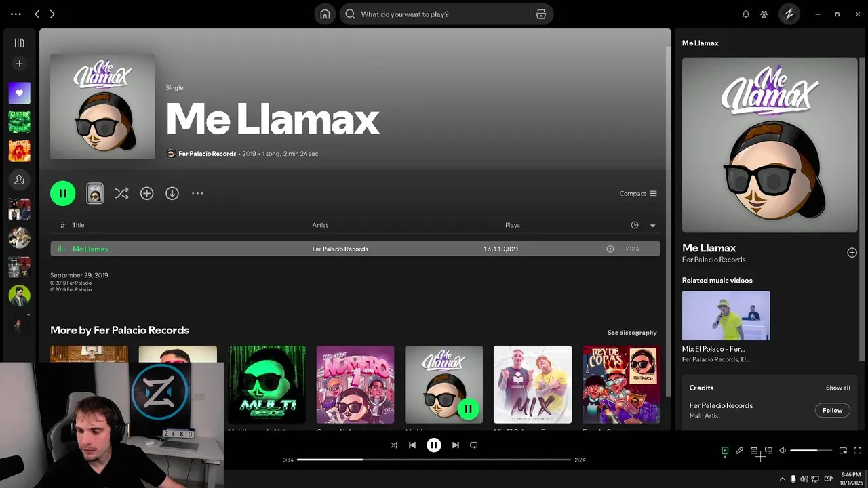
Task: Open more options for the single
Action: pos(197,193)
